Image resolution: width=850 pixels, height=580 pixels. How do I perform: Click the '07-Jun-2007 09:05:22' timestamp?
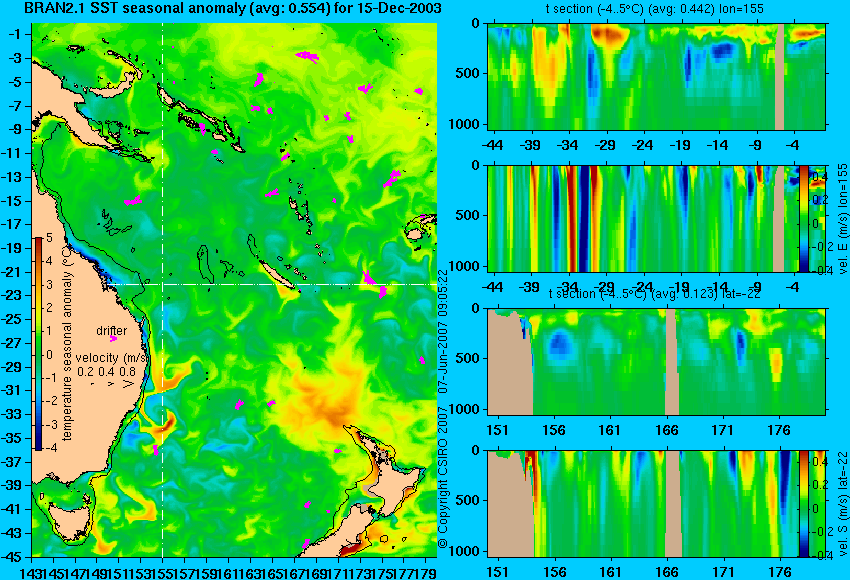tap(443, 331)
